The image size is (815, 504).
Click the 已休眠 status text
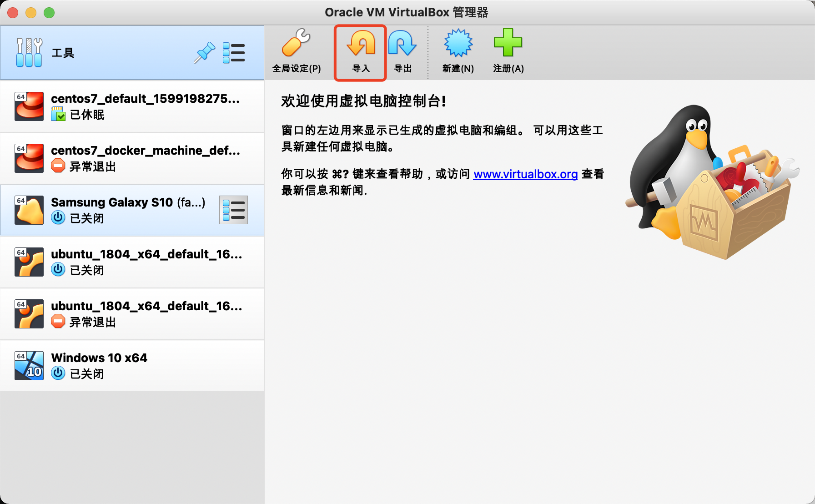87,115
